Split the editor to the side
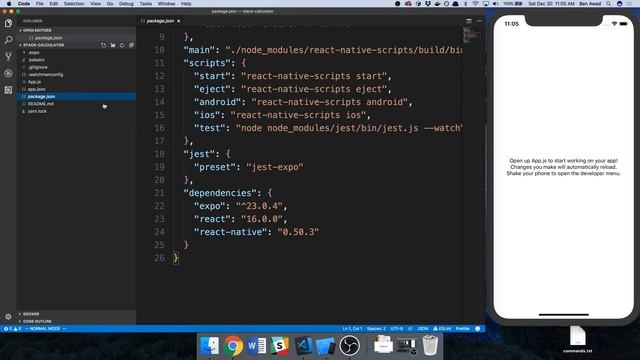640x360 pixels. [x=469, y=21]
